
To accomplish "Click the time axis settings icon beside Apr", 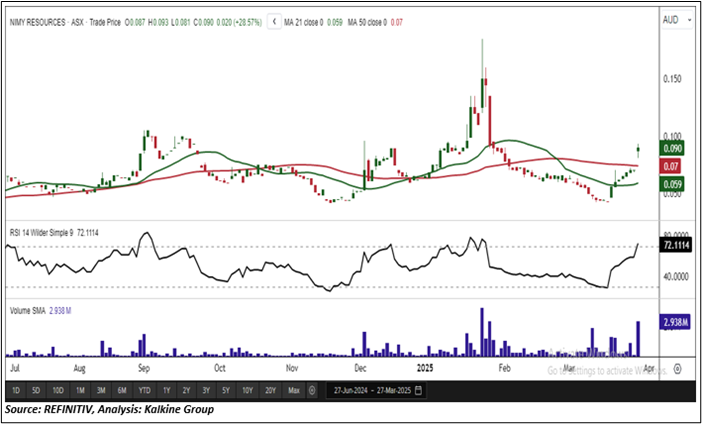I will pyautogui.click(x=677, y=369).
